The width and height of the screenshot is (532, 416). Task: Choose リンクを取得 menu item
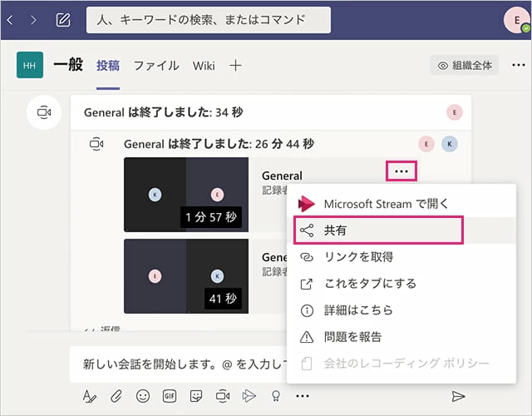point(401,257)
